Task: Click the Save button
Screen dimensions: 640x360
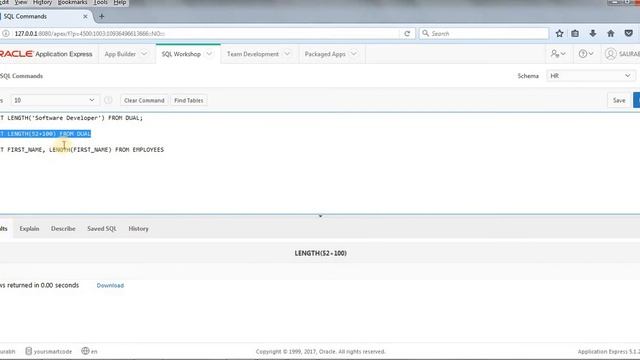Action: tap(619, 100)
